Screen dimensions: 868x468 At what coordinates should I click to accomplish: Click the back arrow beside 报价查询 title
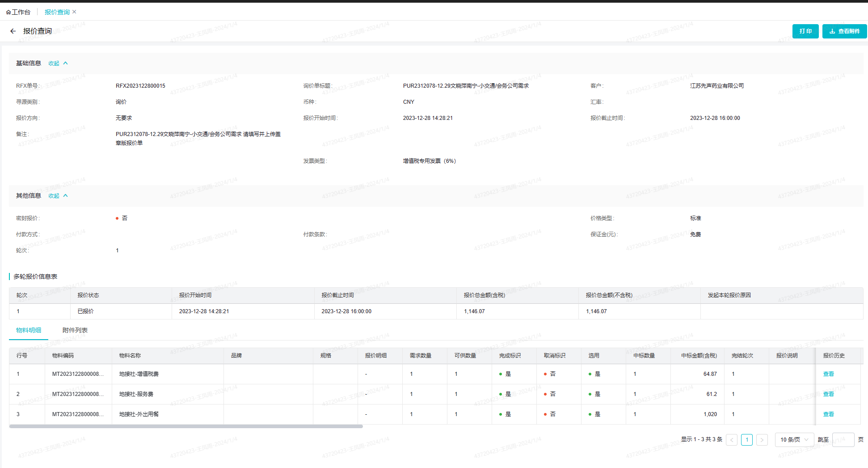[x=13, y=31]
